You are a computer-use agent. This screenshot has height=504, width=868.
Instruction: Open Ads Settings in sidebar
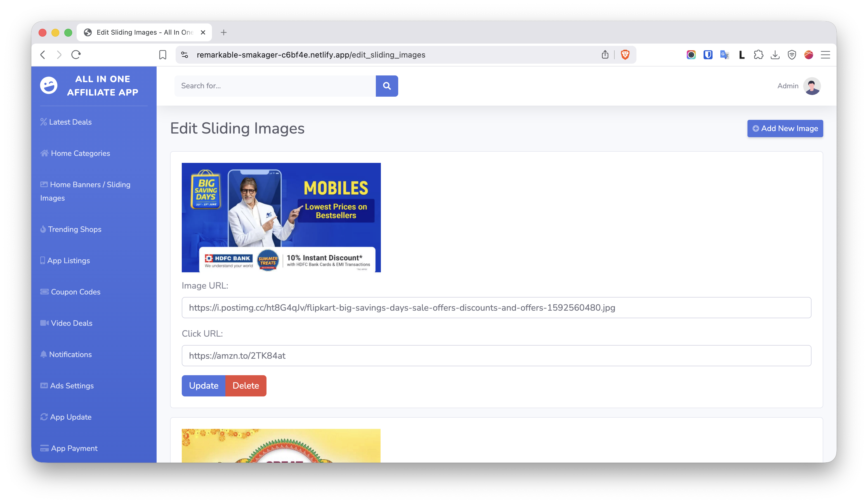point(67,386)
